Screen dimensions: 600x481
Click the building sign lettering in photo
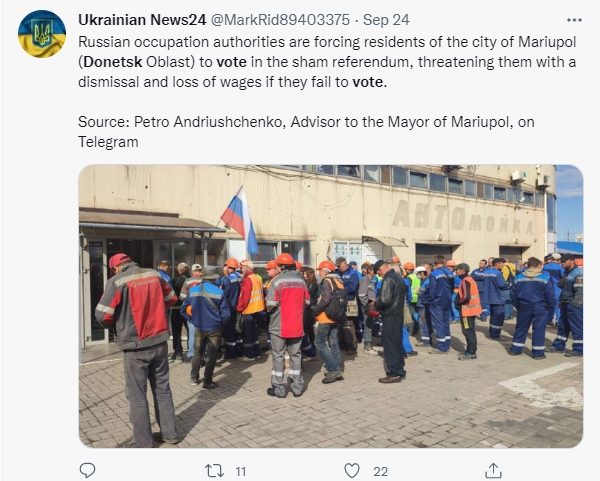463,219
